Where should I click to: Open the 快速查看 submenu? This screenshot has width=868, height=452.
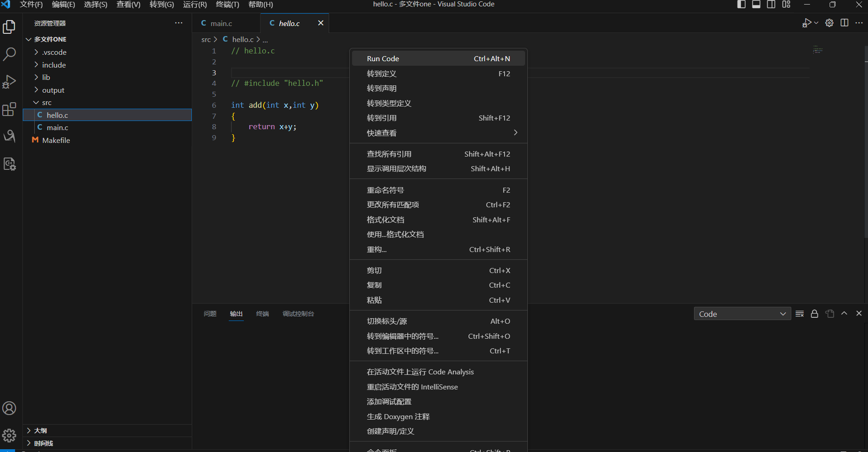pyautogui.click(x=438, y=133)
